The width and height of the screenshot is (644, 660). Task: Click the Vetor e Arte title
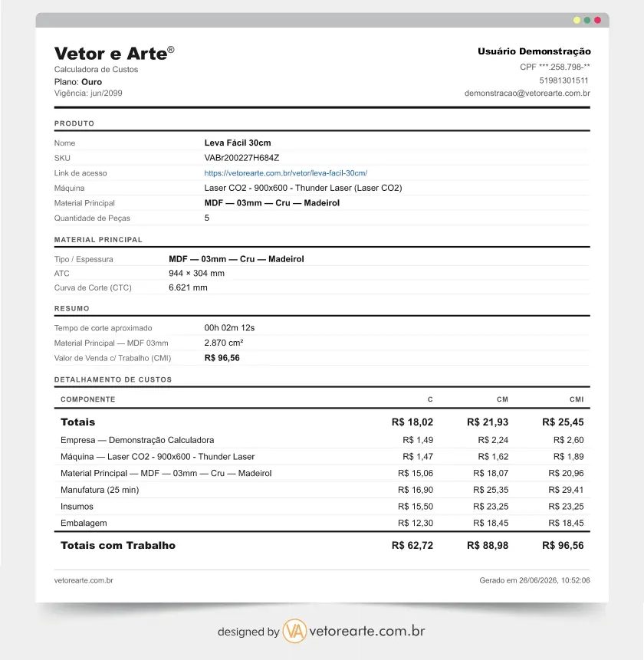(114, 54)
